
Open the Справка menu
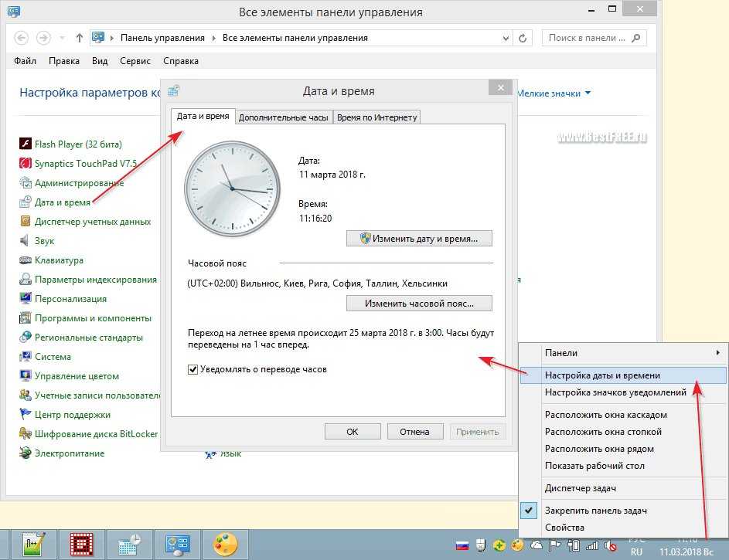[181, 61]
